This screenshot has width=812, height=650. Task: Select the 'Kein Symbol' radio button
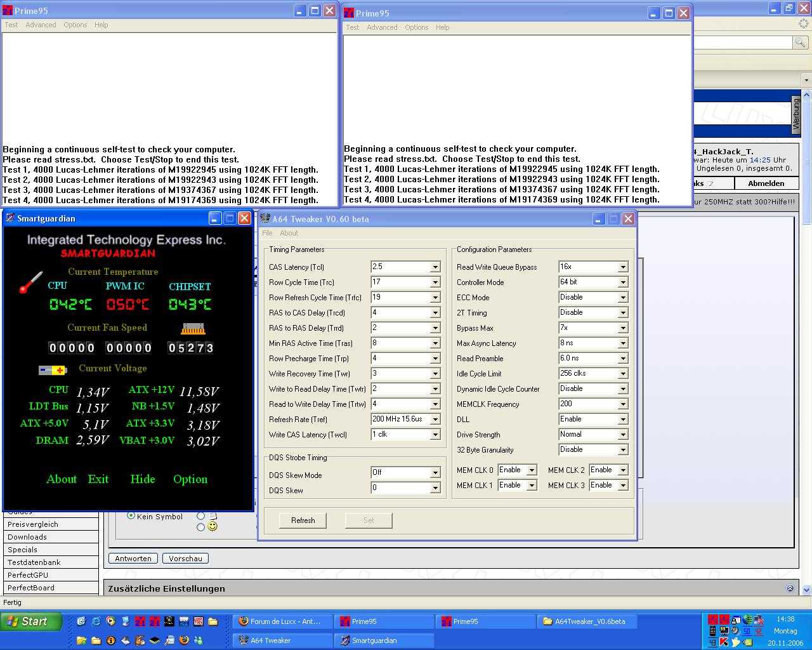point(131,515)
